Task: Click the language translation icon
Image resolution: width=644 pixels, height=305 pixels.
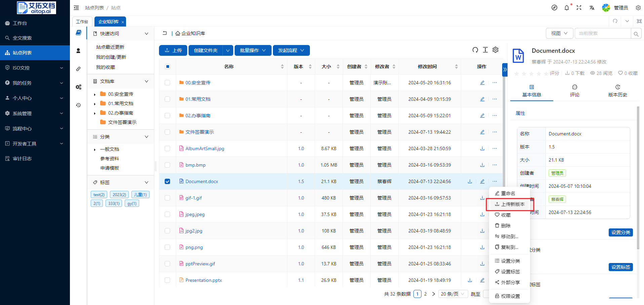Action: [592, 8]
